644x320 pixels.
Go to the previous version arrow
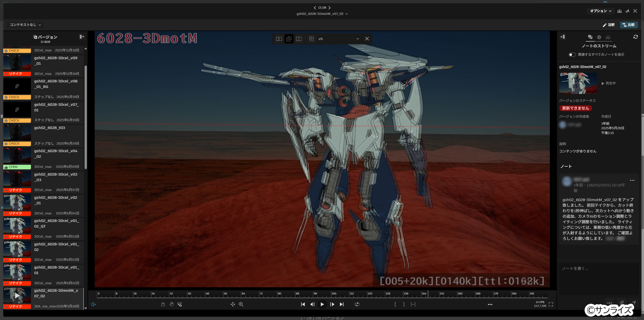click(x=315, y=8)
